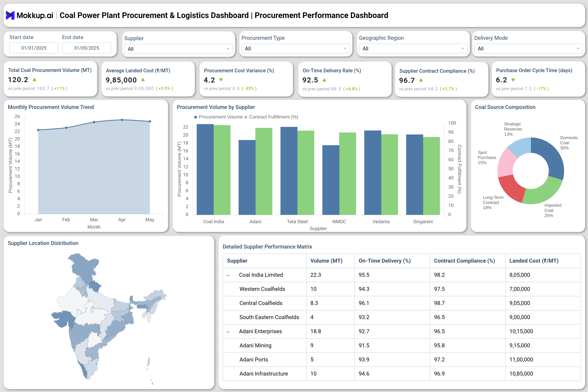Image resolution: width=588 pixels, height=392 pixels.
Task: Click the Adani Mining row label
Action: point(255,346)
